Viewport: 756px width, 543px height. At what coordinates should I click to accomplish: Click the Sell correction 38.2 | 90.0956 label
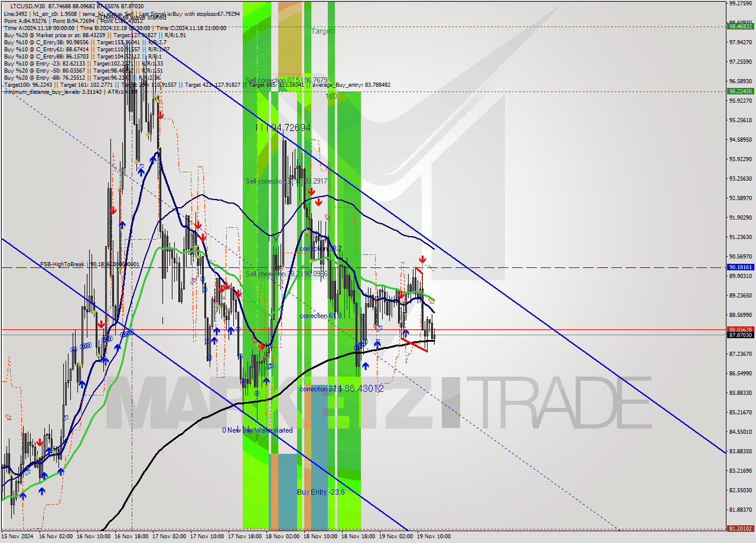tap(286, 274)
